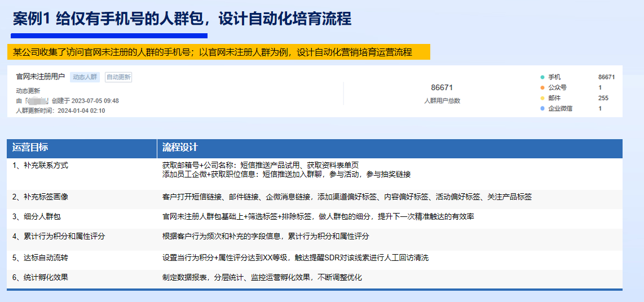
Task: Click the blue dot beside 企业微信
Action: 542,108
